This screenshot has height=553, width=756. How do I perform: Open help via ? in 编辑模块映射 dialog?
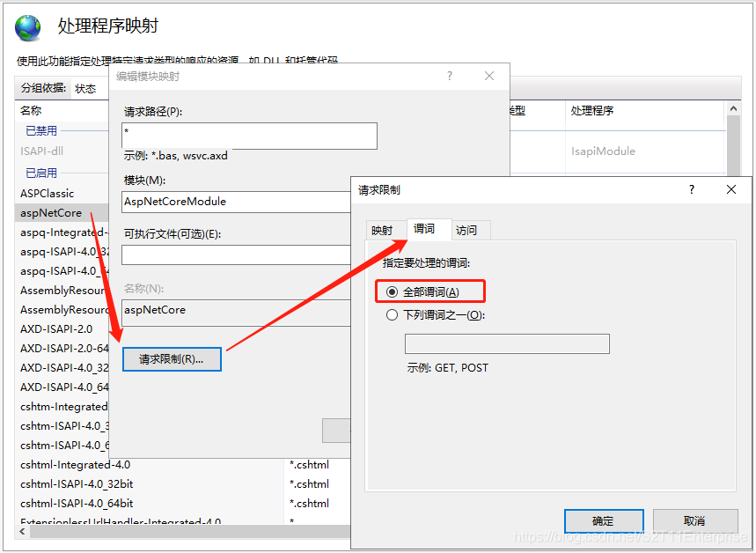pyautogui.click(x=450, y=77)
